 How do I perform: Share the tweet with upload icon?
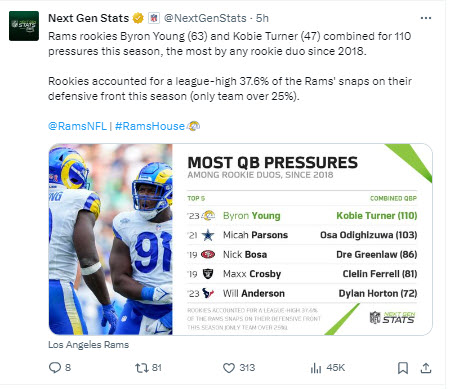pyautogui.click(x=426, y=368)
